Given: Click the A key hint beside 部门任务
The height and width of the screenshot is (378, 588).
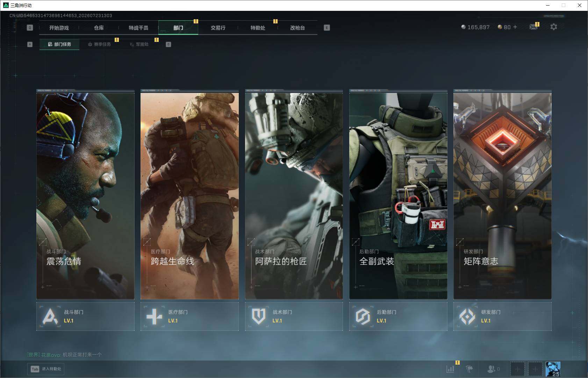Looking at the screenshot, I should pyautogui.click(x=30, y=44).
